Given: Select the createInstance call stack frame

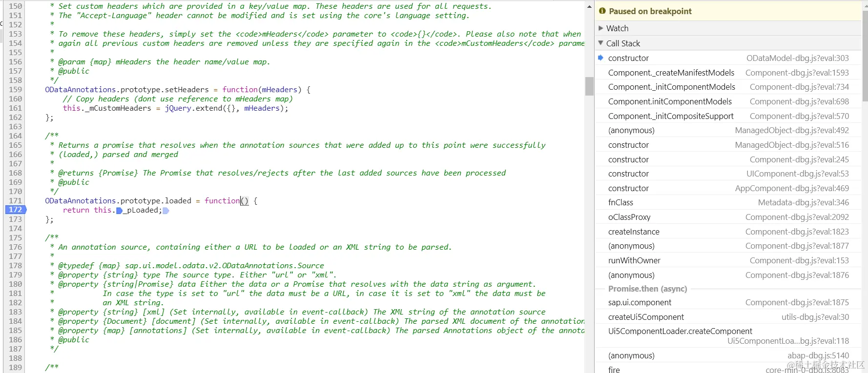Looking at the screenshot, I should pos(728,232).
